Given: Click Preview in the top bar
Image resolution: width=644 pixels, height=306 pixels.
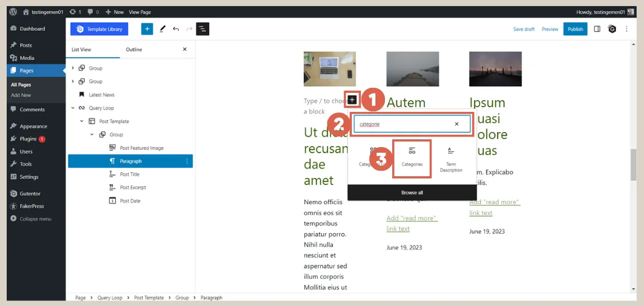Looking at the screenshot, I should (549, 29).
